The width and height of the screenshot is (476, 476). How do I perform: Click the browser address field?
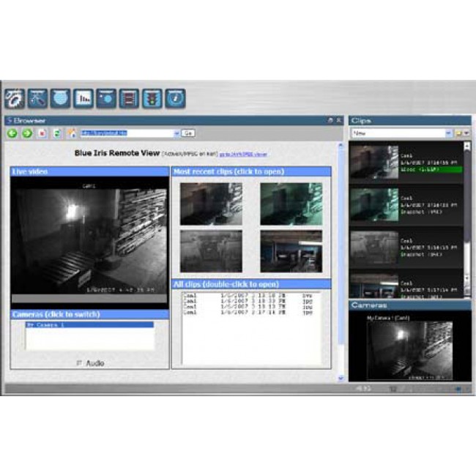pyautogui.click(x=127, y=133)
